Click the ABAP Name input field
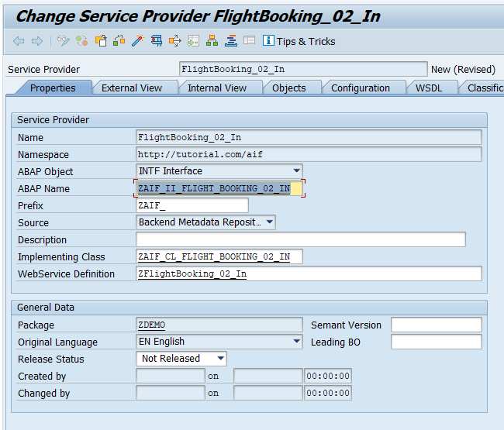Viewport: 504px width, 430px height. pos(219,188)
